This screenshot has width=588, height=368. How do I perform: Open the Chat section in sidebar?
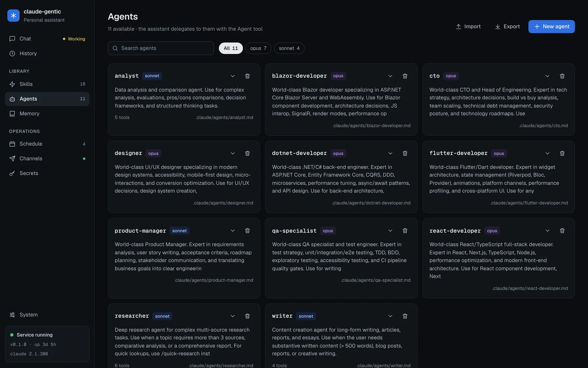pyautogui.click(x=47, y=39)
